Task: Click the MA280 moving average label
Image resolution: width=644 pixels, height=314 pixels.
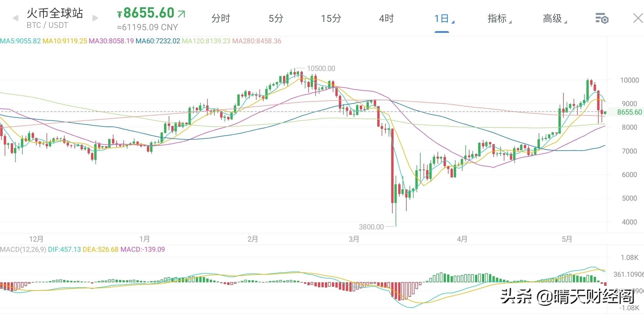Action: (257, 41)
